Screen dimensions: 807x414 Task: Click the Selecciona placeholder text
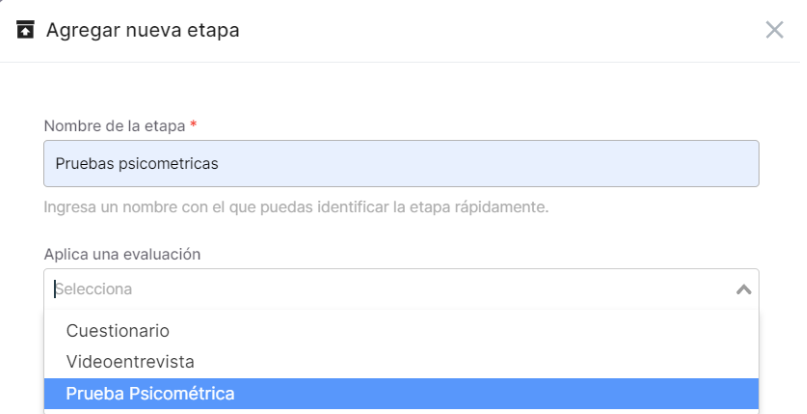pos(94,289)
